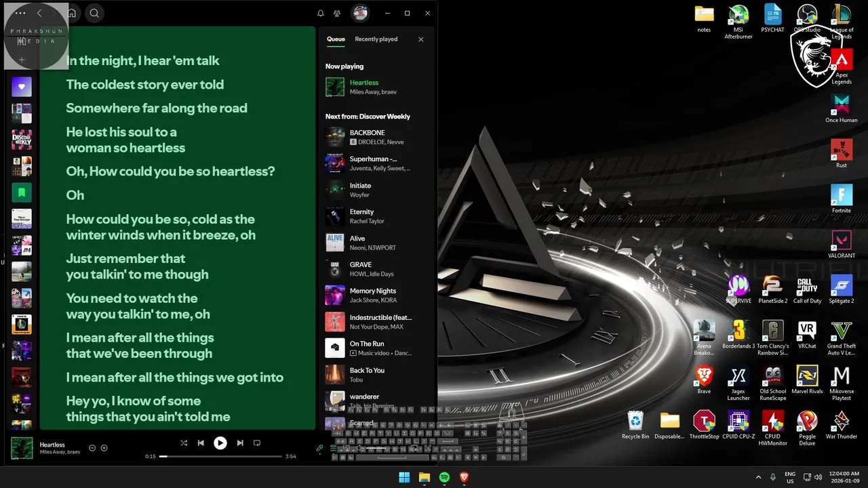Open the now playing album cover thumbnail
The image size is (868, 488).
(x=22, y=448)
